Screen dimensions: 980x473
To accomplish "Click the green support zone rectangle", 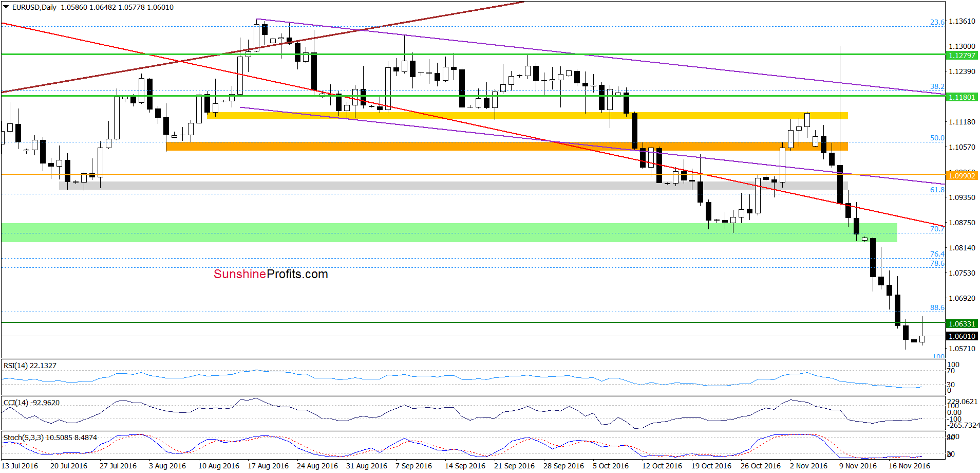I will click(449, 232).
